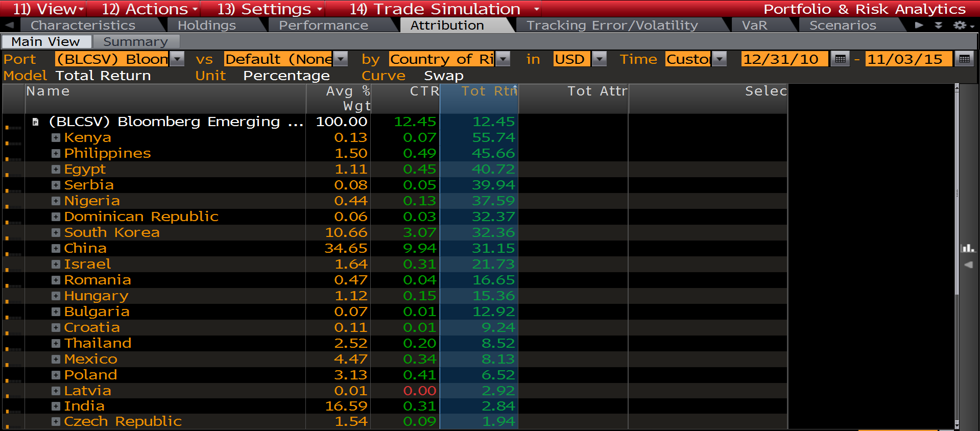
Task: Open the USD currency dropdown
Action: coord(600,59)
